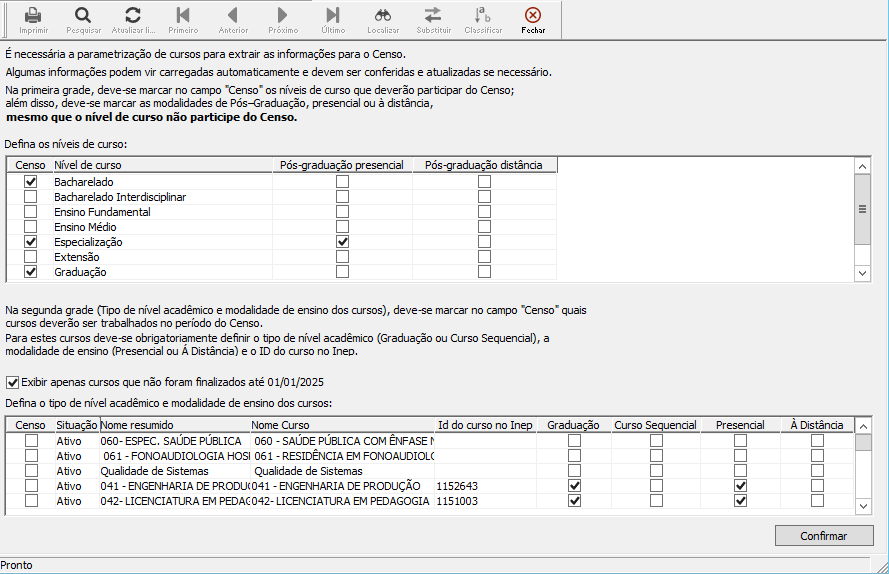Uncheck Censo for Bacharelado
Screen dimensions: 889x574
point(31,182)
